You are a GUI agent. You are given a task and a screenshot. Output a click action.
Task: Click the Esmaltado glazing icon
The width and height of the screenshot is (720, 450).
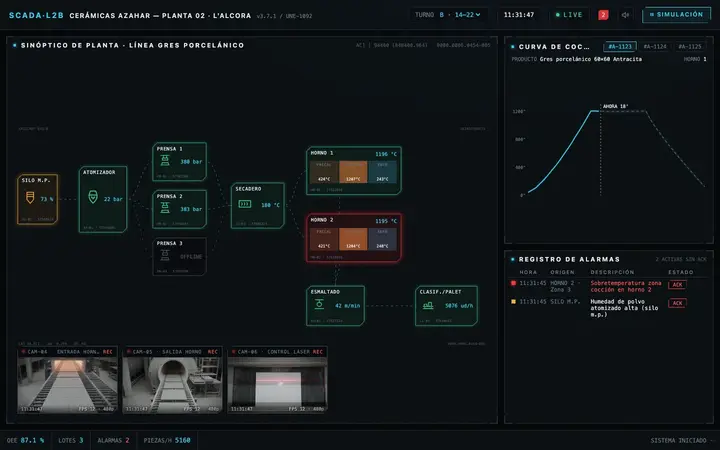pyautogui.click(x=319, y=304)
